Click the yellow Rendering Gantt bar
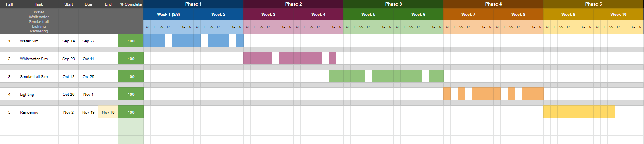The height and width of the screenshot is (144, 644). (579, 112)
